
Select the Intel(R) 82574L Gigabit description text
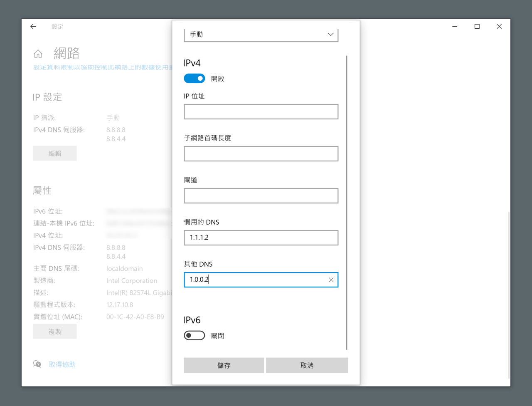(x=139, y=293)
